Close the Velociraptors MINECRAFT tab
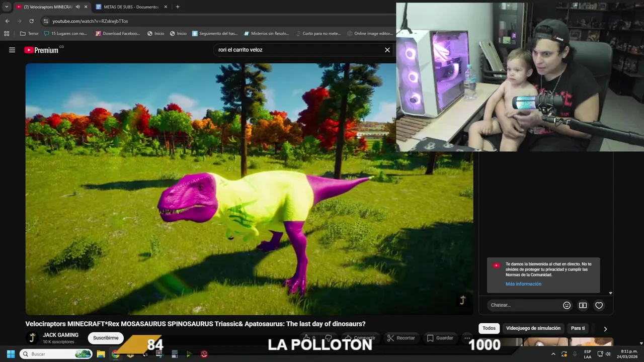 [x=86, y=7]
